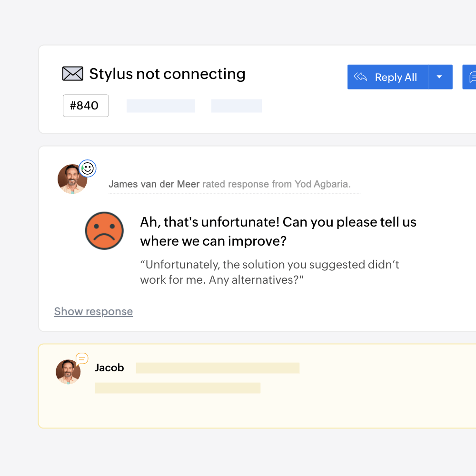
Task: Click the envelope email icon beside ticket title
Action: click(72, 74)
